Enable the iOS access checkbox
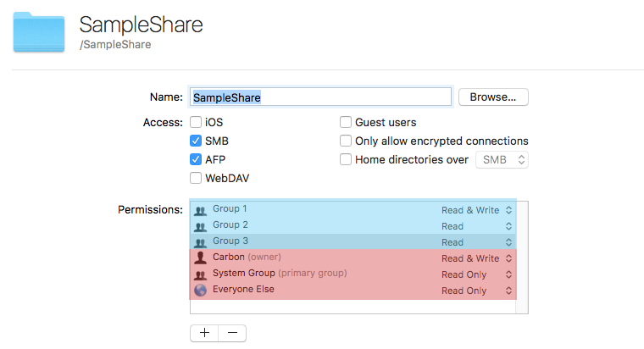The height and width of the screenshot is (349, 644). (196, 123)
